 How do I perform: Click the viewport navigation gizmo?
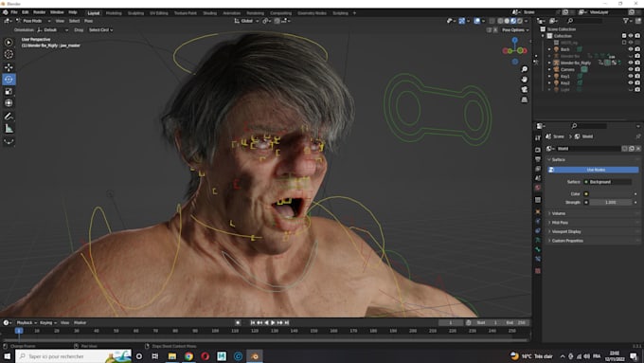(x=514, y=50)
